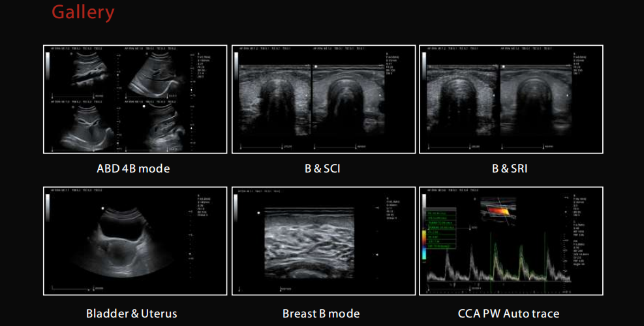The width and height of the screenshot is (644, 326).
Task: Click the 'ABD 4B mode' caption
Action: (x=133, y=169)
